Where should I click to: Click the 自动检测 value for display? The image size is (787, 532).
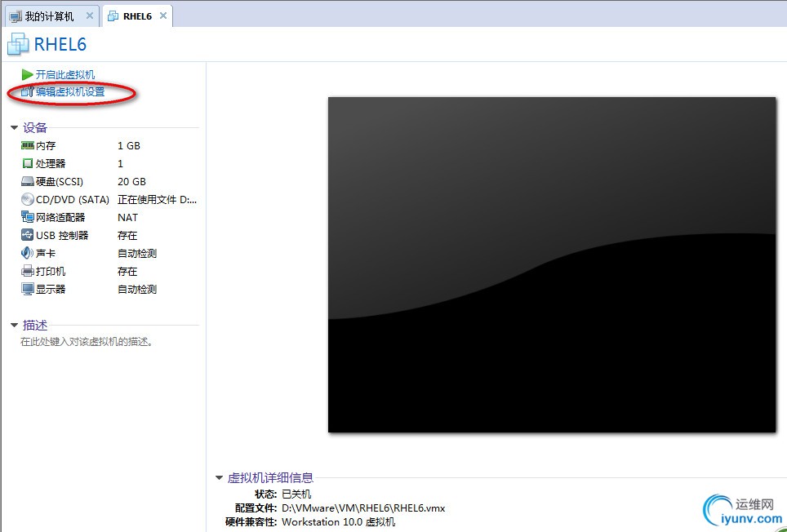pos(137,290)
